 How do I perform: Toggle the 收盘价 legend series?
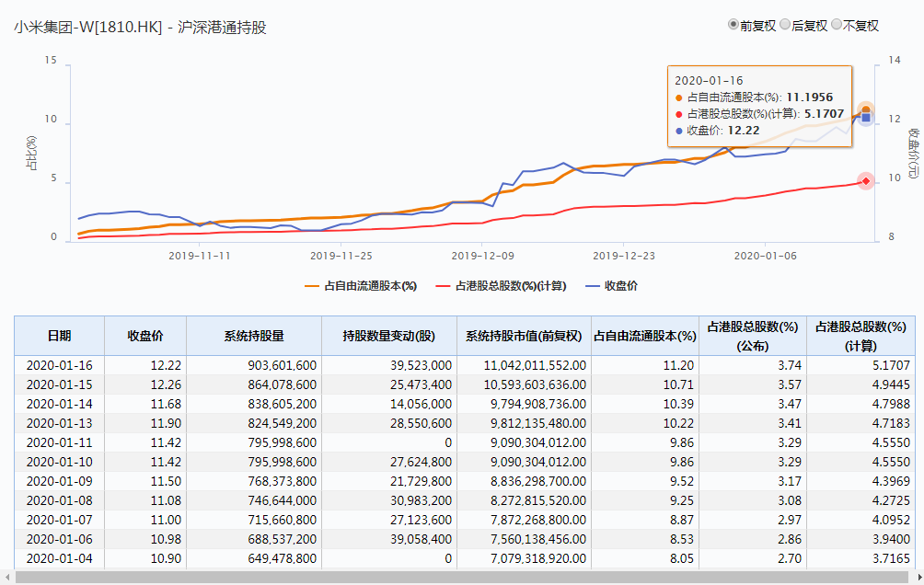pyautogui.click(x=611, y=286)
